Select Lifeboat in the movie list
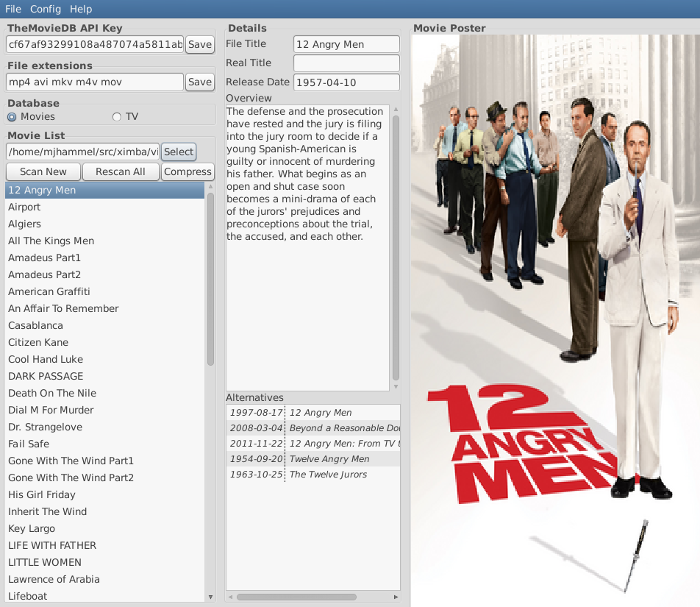The height and width of the screenshot is (607, 700). pos(105,595)
